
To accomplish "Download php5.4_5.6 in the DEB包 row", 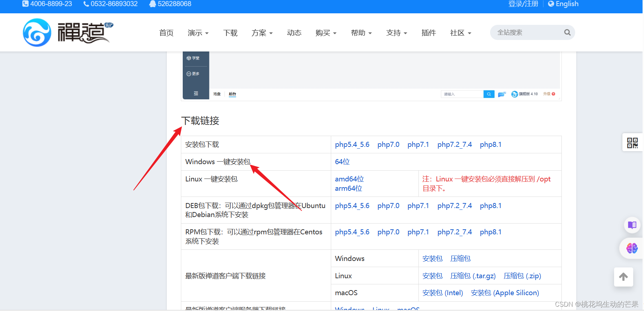I will coord(352,206).
